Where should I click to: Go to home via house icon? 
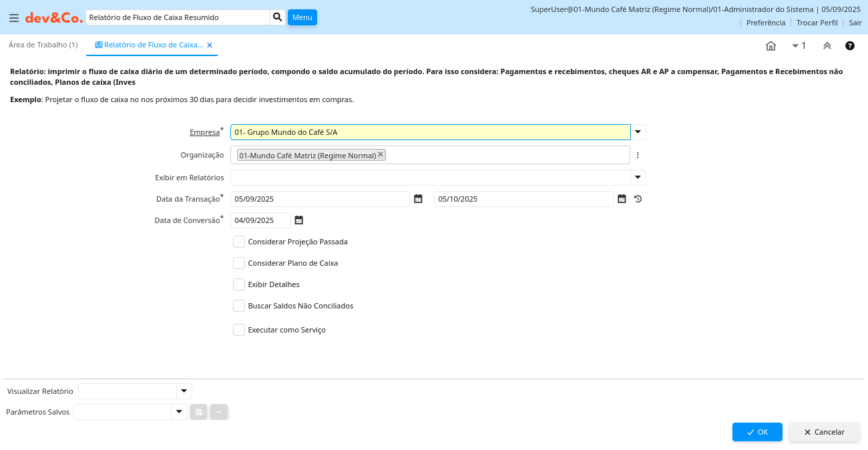click(771, 46)
